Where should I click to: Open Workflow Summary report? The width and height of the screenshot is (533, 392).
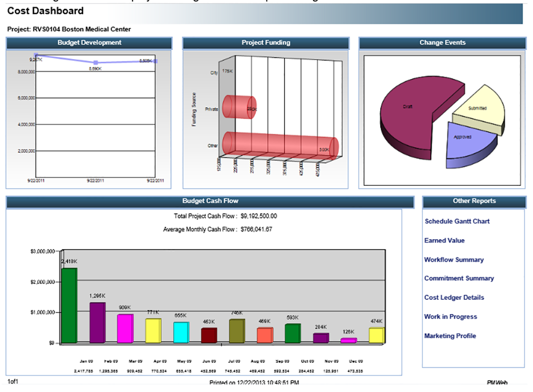tap(454, 260)
